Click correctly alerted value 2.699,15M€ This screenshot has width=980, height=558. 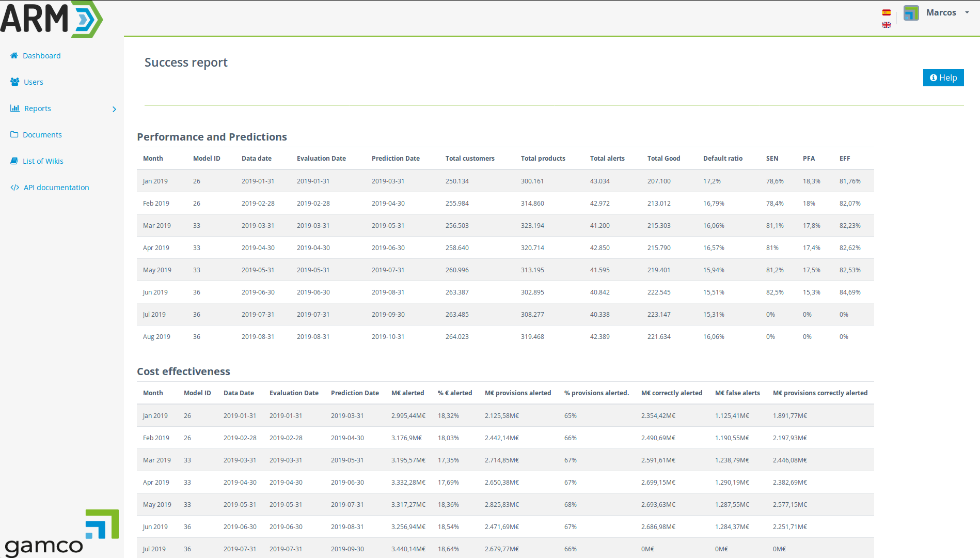[658, 483]
